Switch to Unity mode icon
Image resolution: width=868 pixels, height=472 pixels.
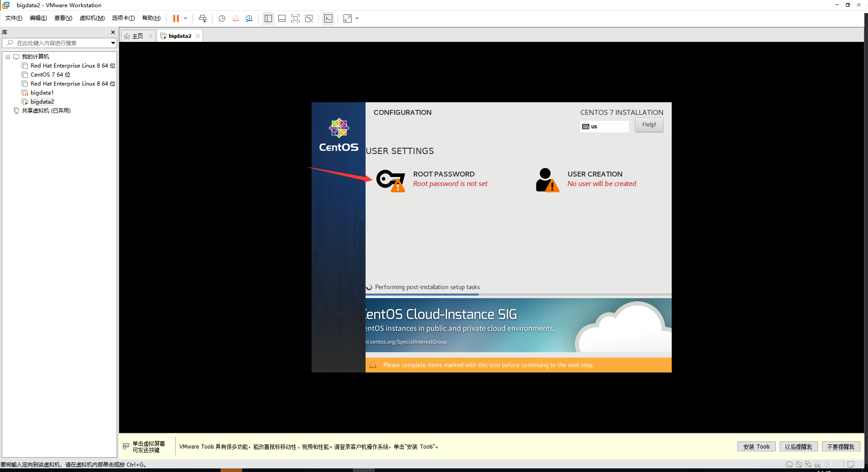(x=309, y=18)
